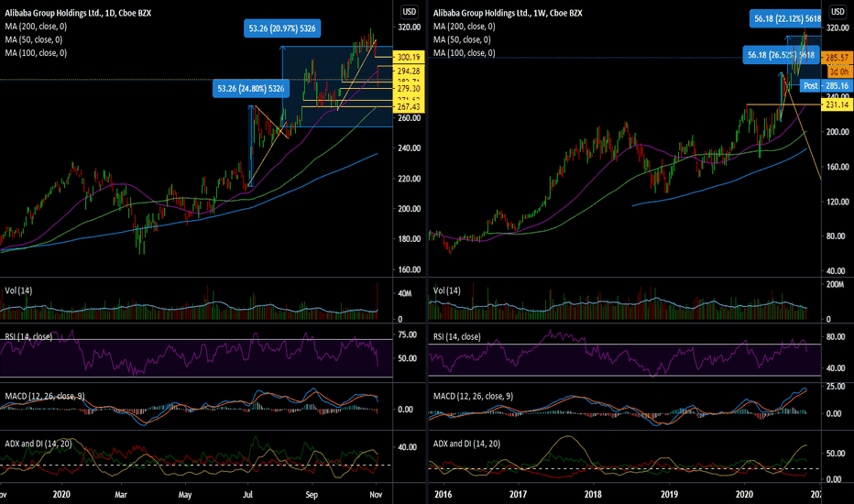This screenshot has width=854, height=504.
Task: Click the 2017 label on weekly time axis
Action: [518, 494]
